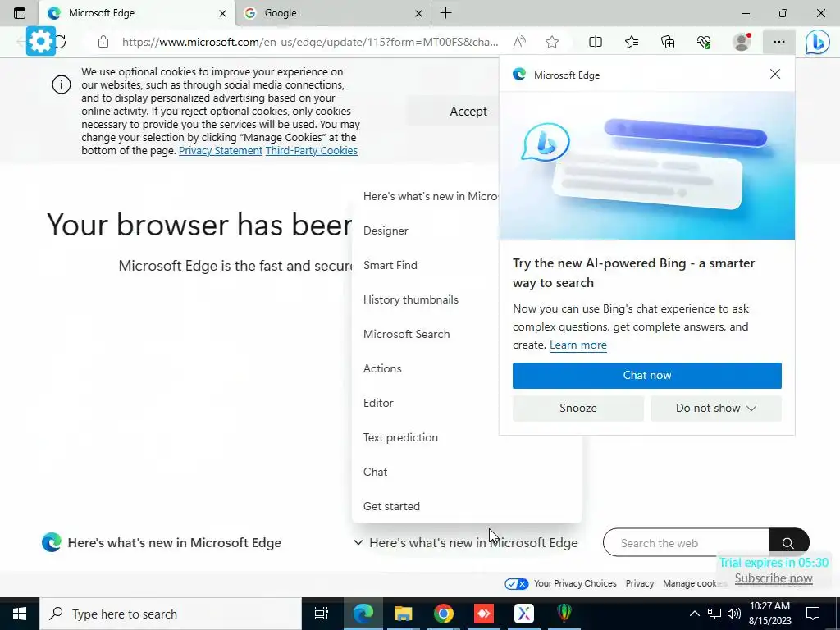Select Actions from the menu
The height and width of the screenshot is (630, 840).
point(382,368)
